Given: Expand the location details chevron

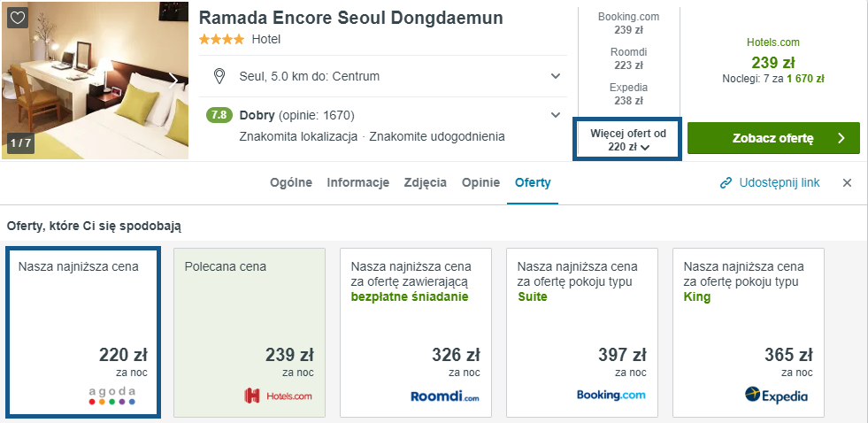Looking at the screenshot, I should 556,76.
